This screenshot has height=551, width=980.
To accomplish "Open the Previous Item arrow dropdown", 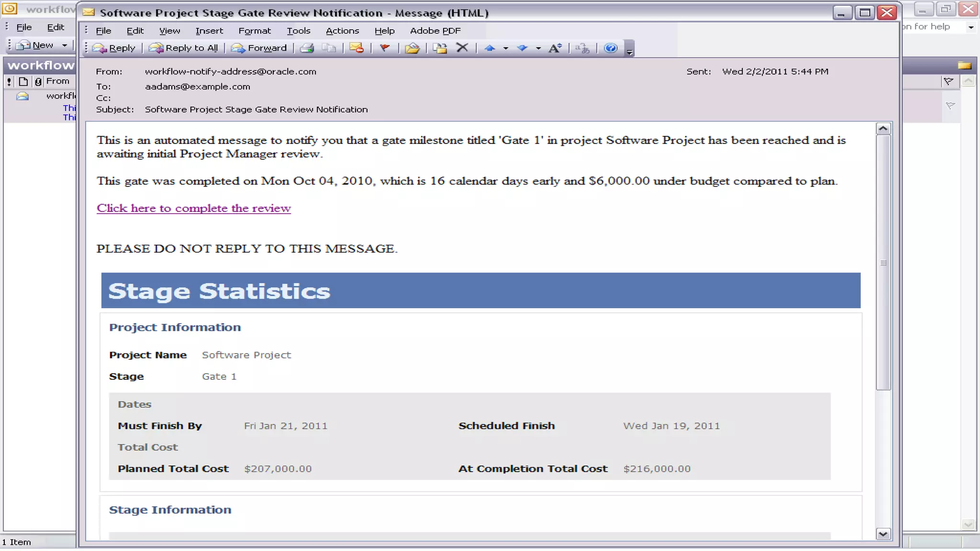I will (505, 48).
